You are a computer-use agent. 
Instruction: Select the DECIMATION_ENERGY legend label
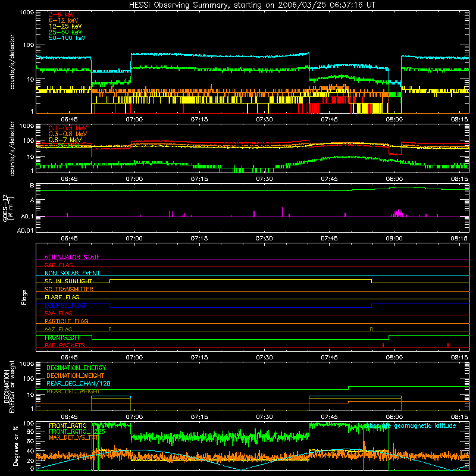click(x=76, y=368)
